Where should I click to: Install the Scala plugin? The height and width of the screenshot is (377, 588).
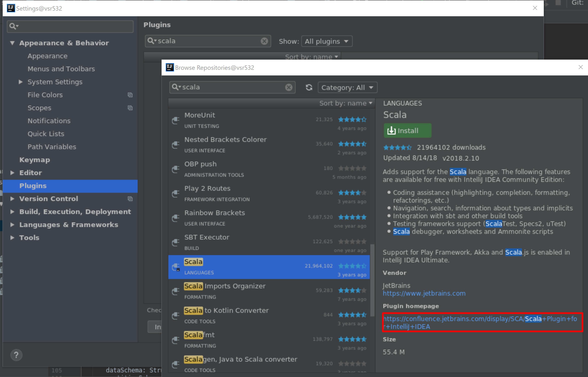point(407,130)
